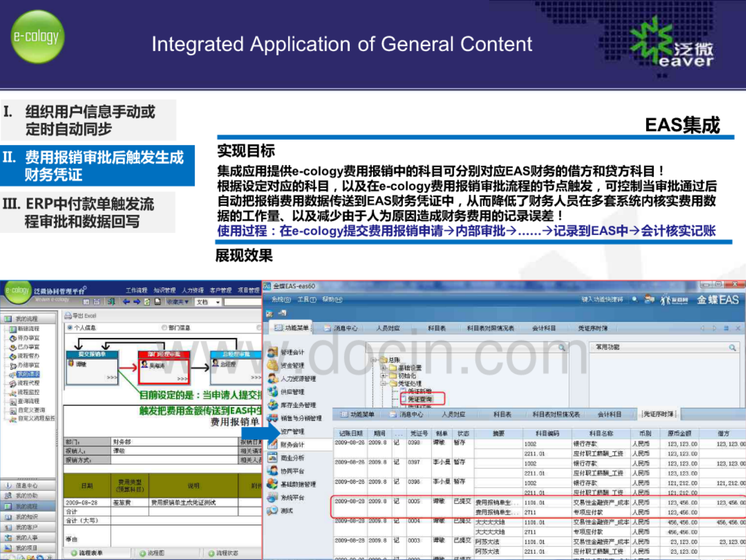Click the back arrow icon in e-cology toolbar
Viewport: 746px width, 560px height.
coord(126,302)
